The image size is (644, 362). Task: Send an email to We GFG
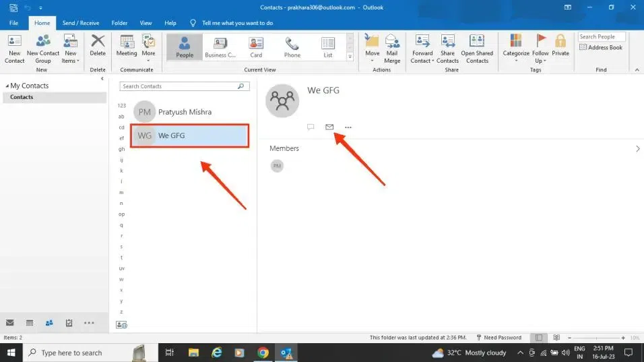(x=329, y=127)
